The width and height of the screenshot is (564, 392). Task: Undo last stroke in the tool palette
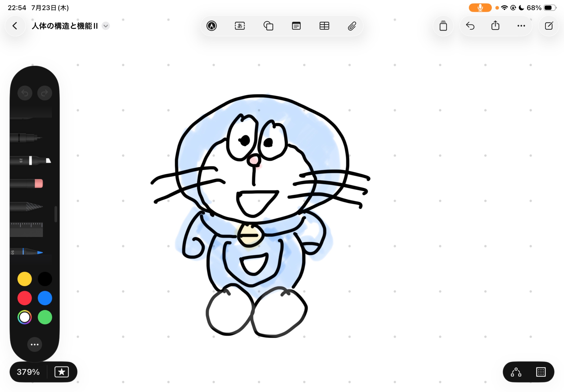[x=25, y=93]
